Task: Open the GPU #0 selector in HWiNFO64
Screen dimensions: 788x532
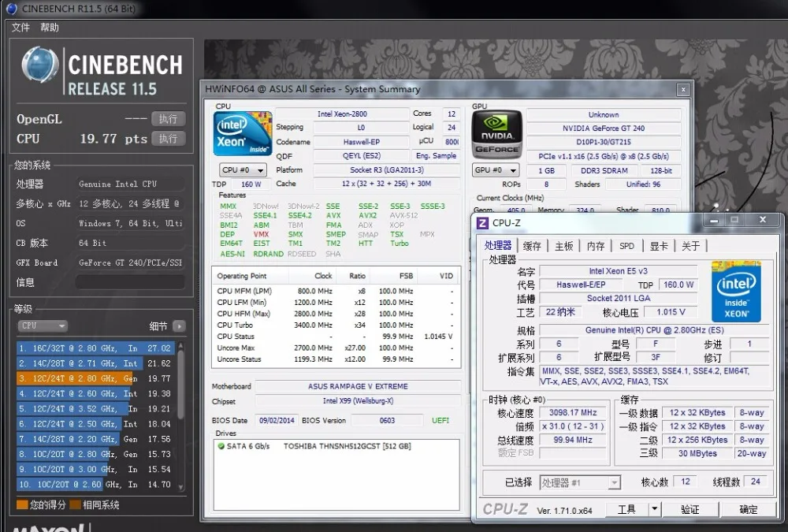Action: [496, 170]
